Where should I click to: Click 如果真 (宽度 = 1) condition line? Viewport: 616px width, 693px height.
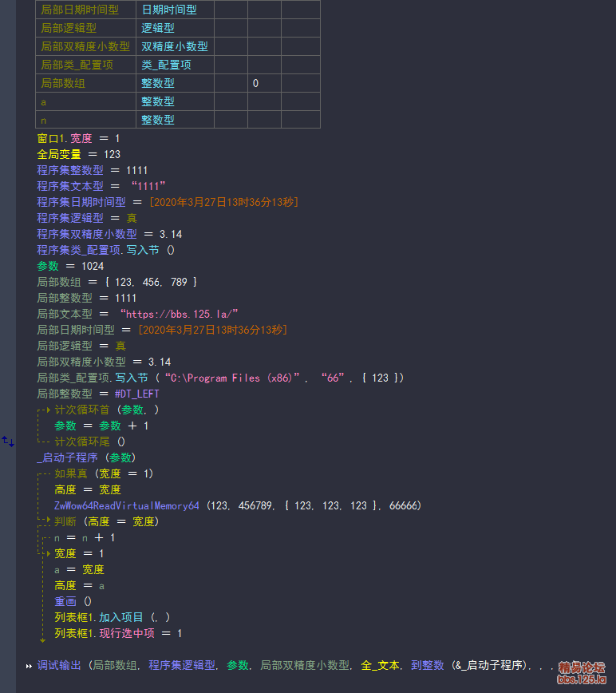coord(104,473)
